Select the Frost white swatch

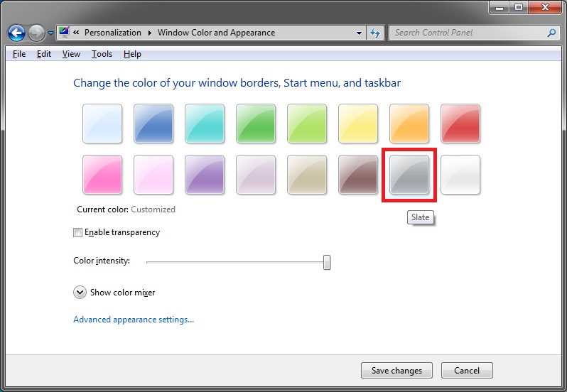click(460, 175)
